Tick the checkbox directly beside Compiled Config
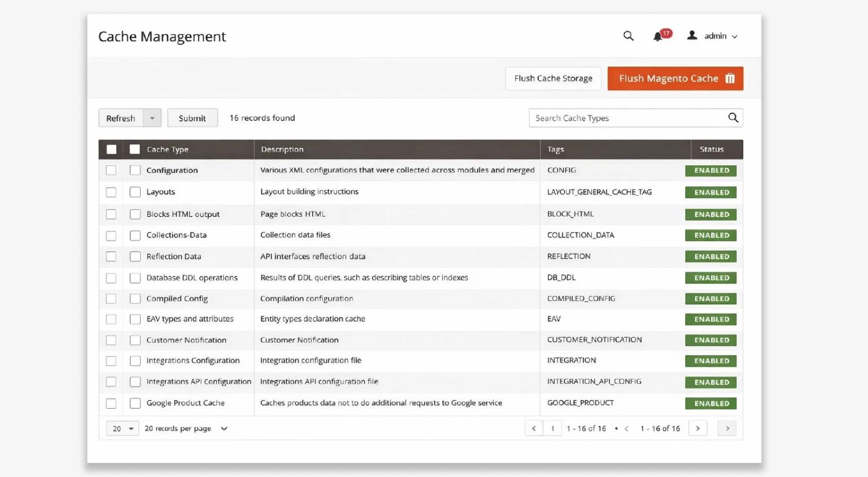 click(135, 299)
